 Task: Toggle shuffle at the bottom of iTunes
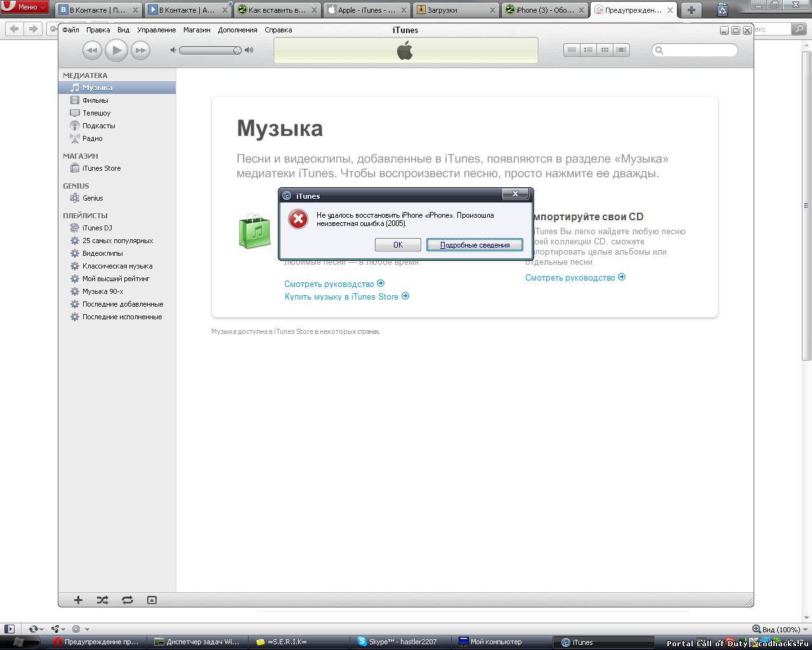coord(102,600)
